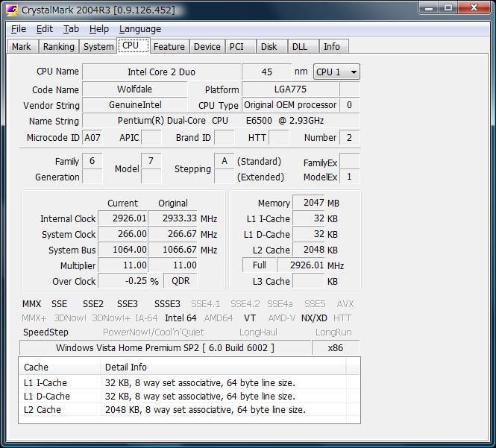
Task: Switch to the System tab
Action: (98, 46)
